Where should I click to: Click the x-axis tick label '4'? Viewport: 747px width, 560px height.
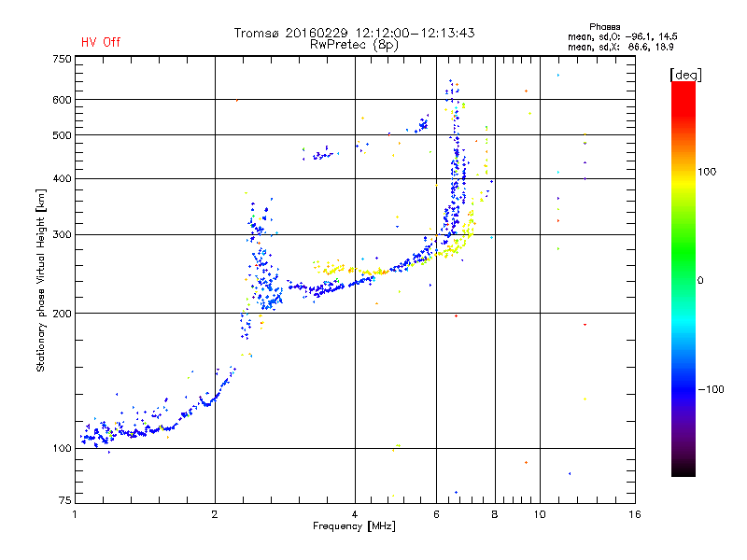[355, 514]
